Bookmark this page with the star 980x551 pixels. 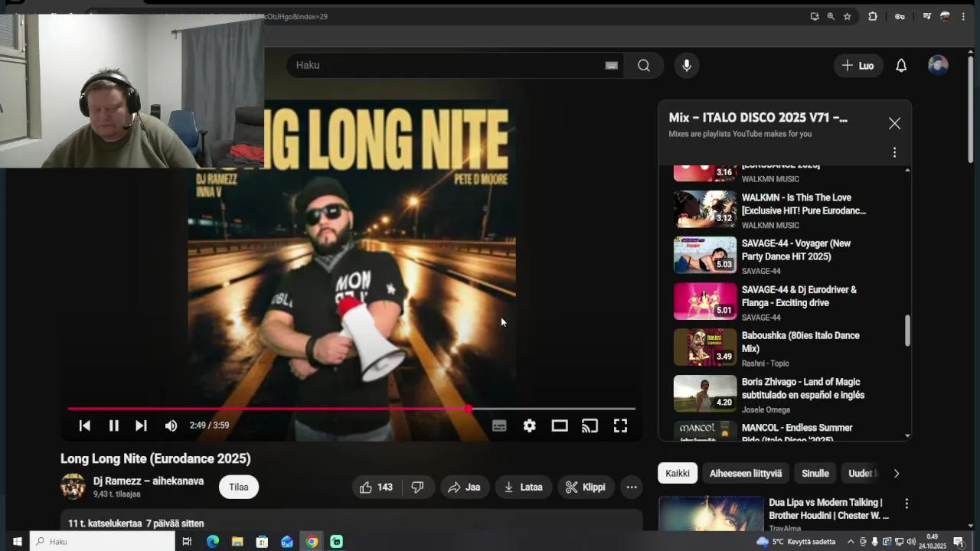tap(847, 16)
